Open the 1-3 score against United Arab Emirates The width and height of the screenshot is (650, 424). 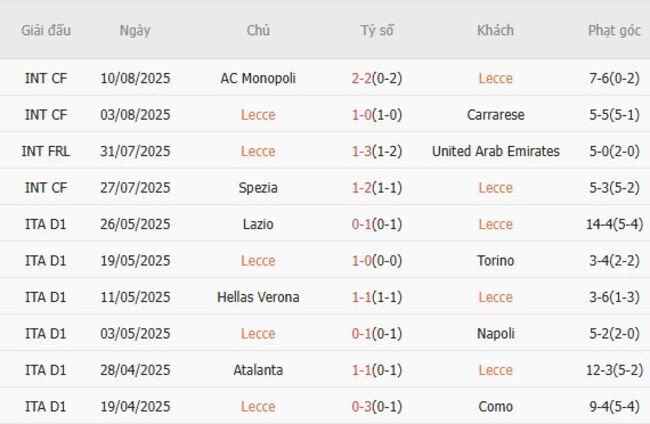[x=362, y=151]
